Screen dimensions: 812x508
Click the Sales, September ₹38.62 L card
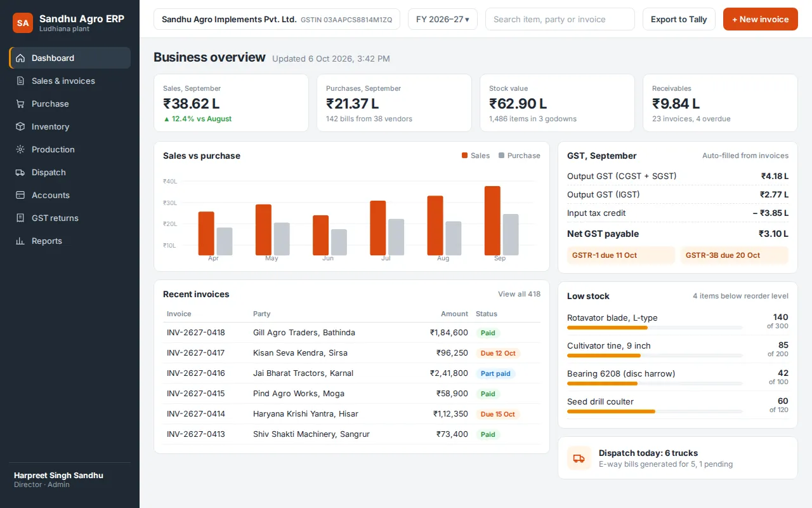[x=231, y=103]
